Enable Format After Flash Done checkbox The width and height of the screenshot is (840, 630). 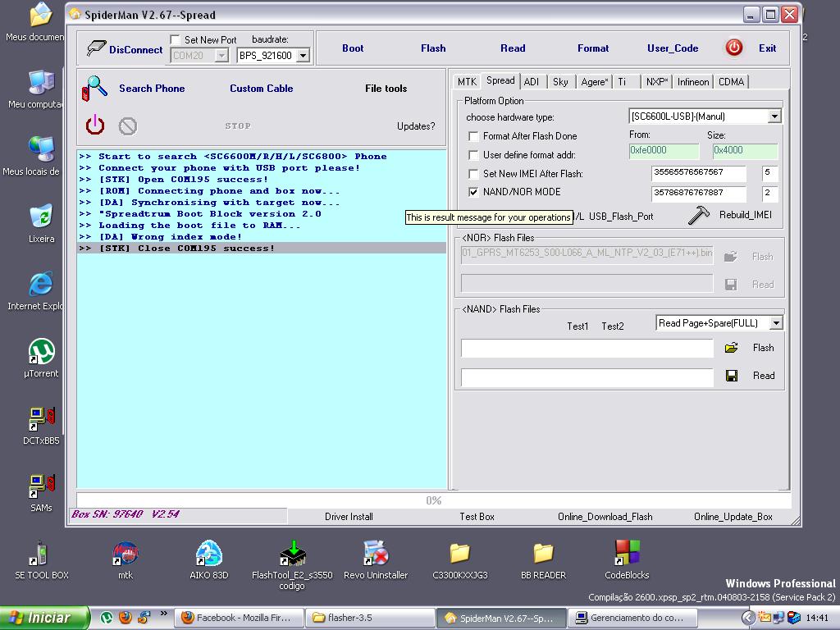[473, 136]
